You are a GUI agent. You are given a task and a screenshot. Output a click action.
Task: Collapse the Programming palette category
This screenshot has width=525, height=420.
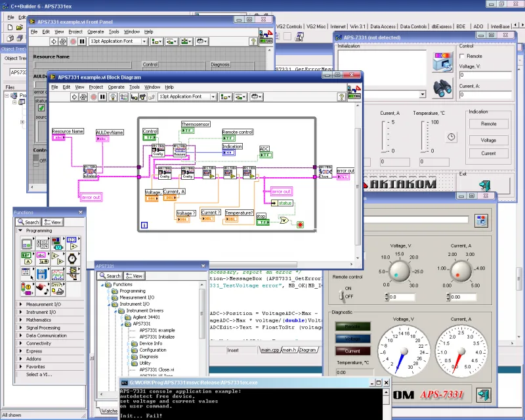(x=20, y=231)
